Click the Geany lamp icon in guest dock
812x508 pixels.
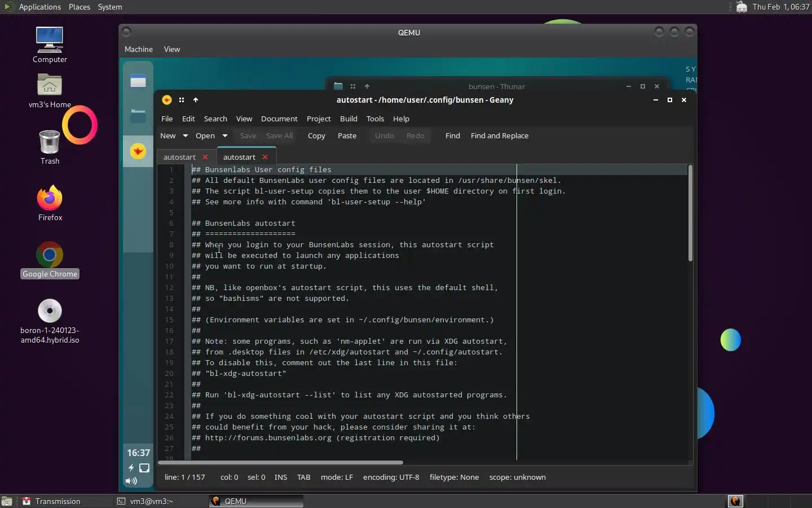point(138,151)
